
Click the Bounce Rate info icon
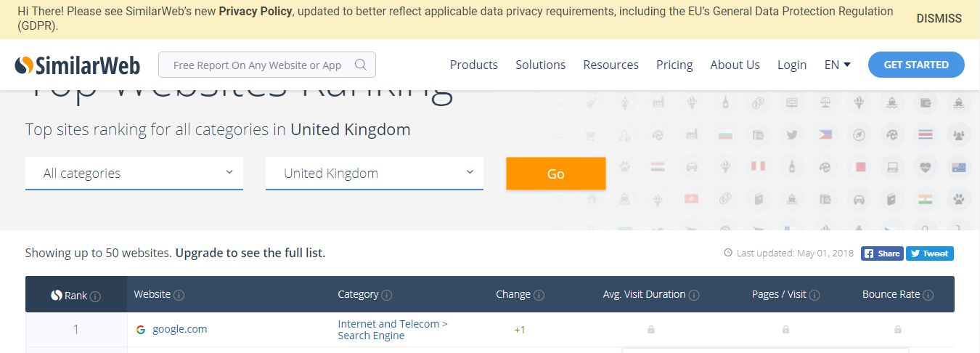(928, 295)
